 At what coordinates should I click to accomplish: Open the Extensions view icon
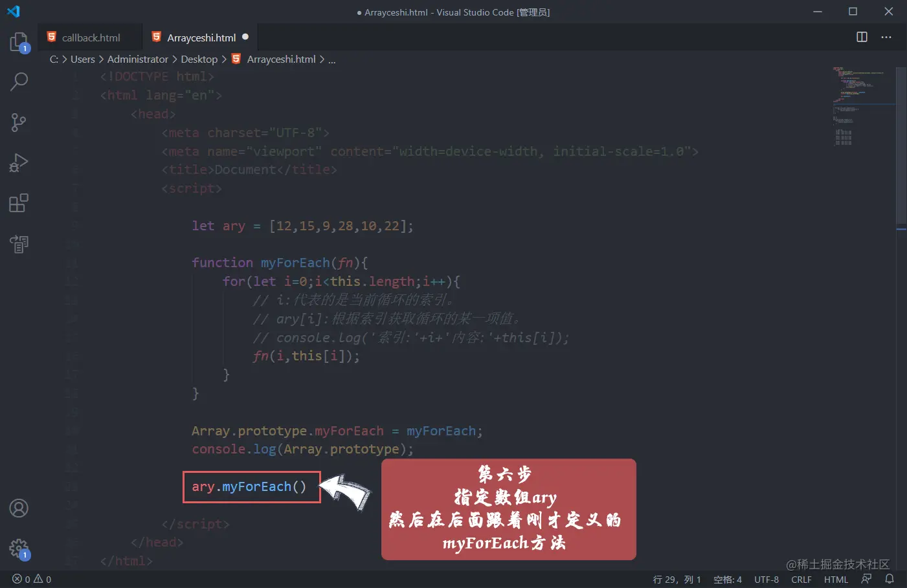point(19,203)
